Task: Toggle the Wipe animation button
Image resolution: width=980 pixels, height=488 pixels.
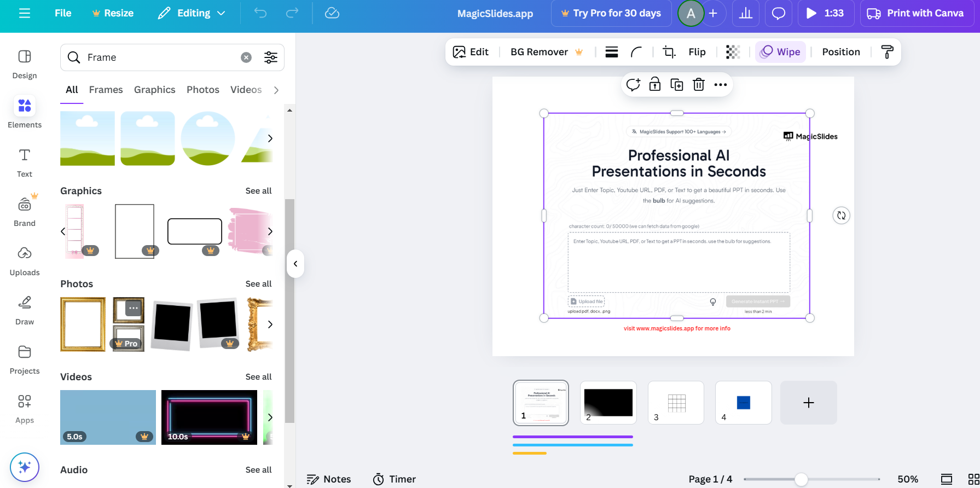Action: pyautogui.click(x=780, y=52)
